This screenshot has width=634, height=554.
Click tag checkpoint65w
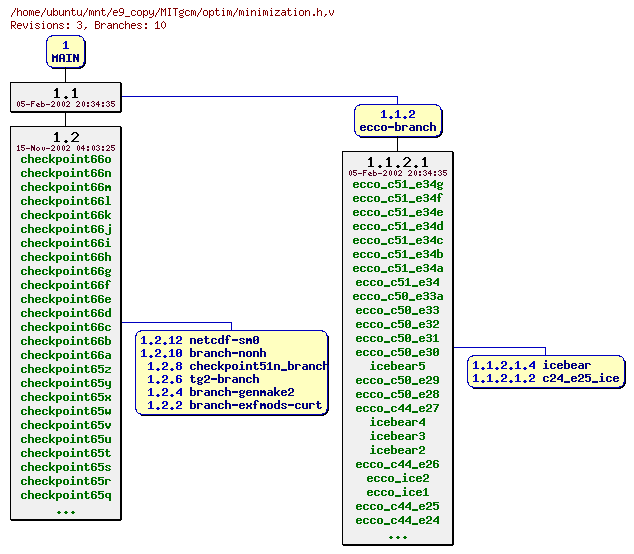(66, 411)
